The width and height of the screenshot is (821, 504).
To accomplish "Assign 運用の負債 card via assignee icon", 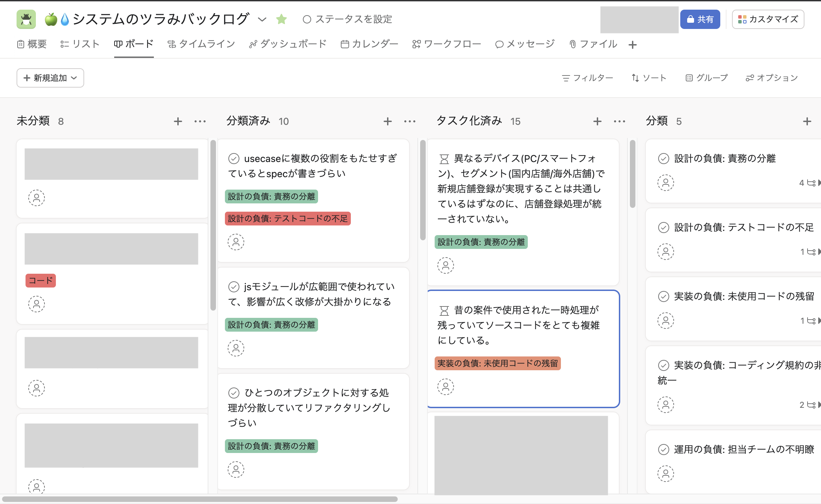I will (x=666, y=474).
